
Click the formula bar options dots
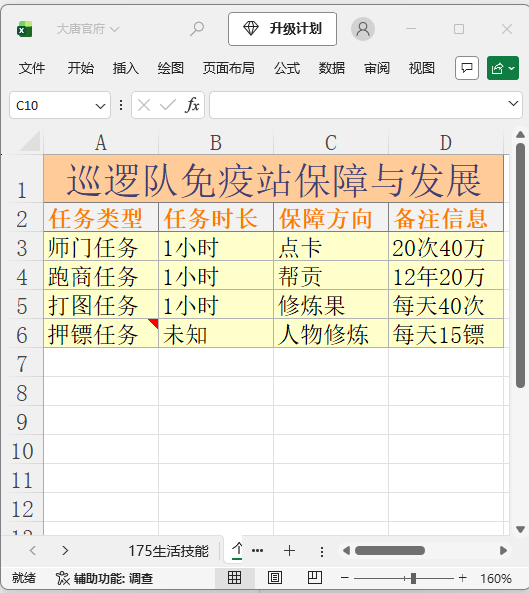(121, 105)
